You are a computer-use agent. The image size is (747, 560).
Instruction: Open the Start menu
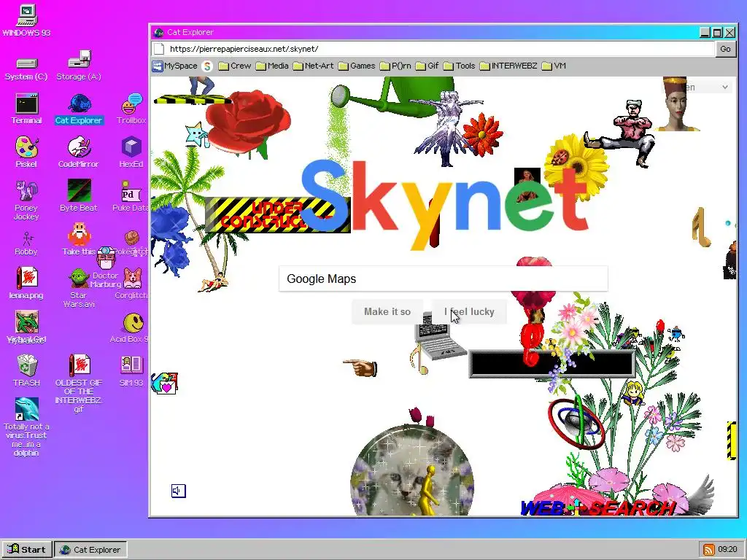27,550
